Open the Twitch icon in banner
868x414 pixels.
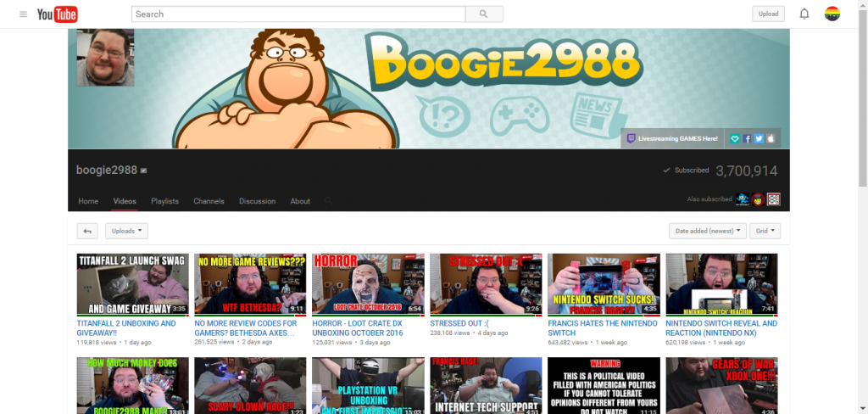tap(631, 138)
